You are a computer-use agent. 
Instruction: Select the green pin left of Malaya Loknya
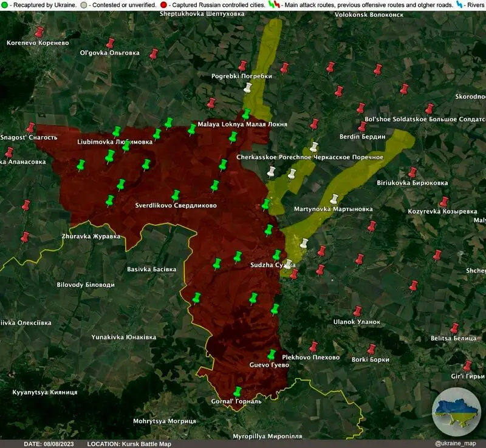pos(192,129)
